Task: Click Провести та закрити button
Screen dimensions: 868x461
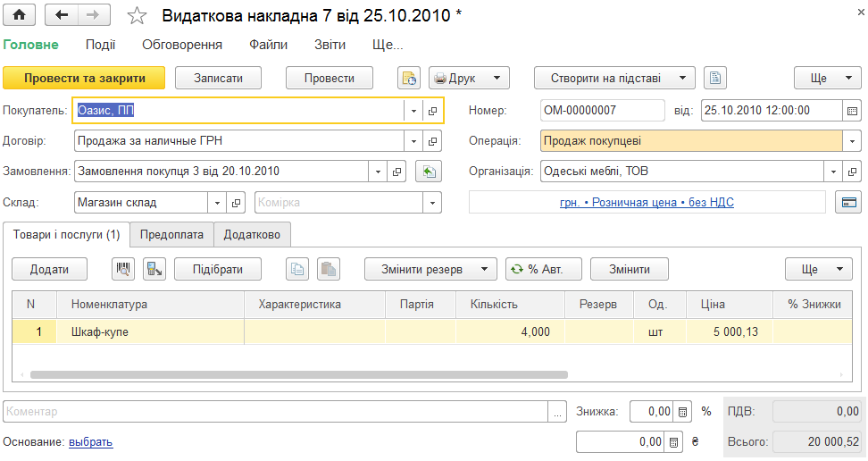Action: pos(84,78)
